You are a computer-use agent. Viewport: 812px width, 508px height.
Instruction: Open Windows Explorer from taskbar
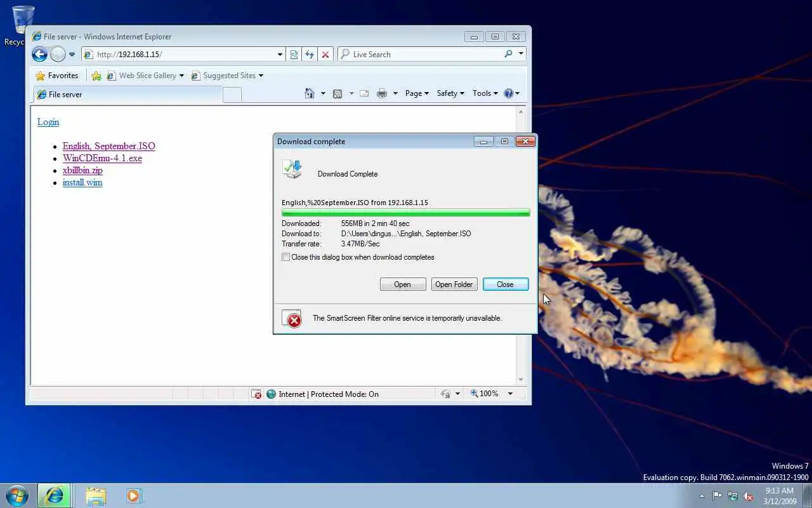(95, 495)
